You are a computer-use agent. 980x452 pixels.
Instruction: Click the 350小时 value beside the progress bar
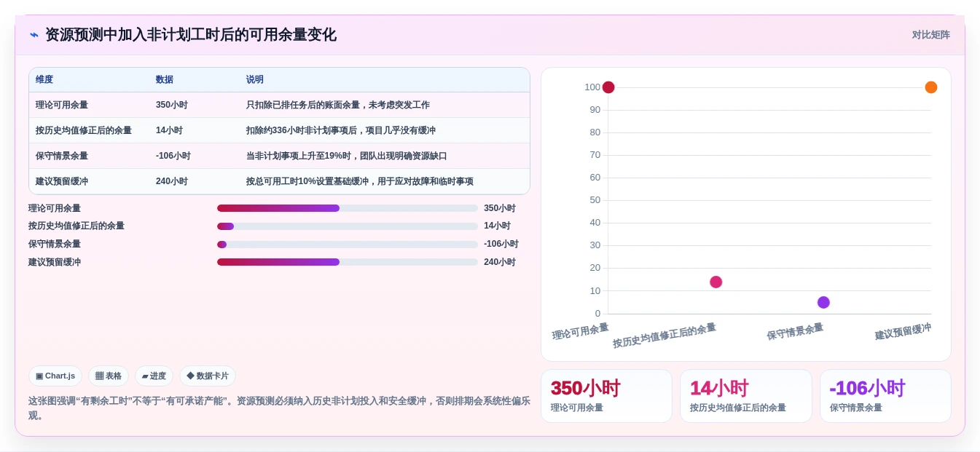pos(500,208)
